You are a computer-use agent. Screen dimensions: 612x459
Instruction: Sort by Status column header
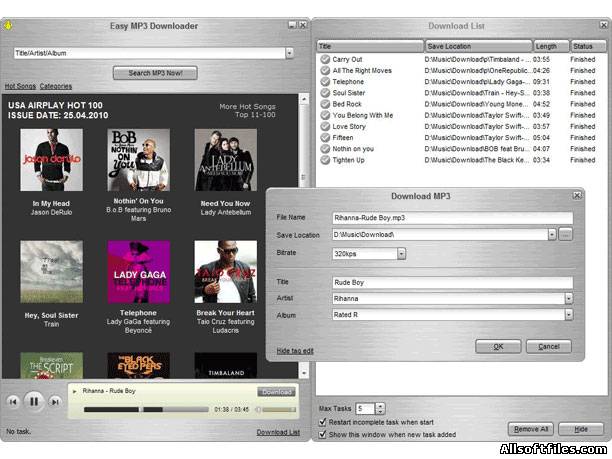[x=589, y=46]
